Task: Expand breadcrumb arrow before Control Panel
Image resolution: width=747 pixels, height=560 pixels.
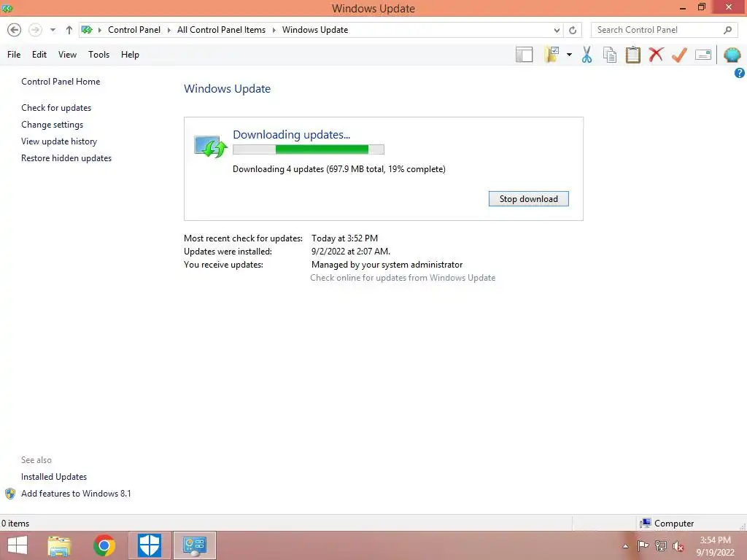Action: click(99, 30)
